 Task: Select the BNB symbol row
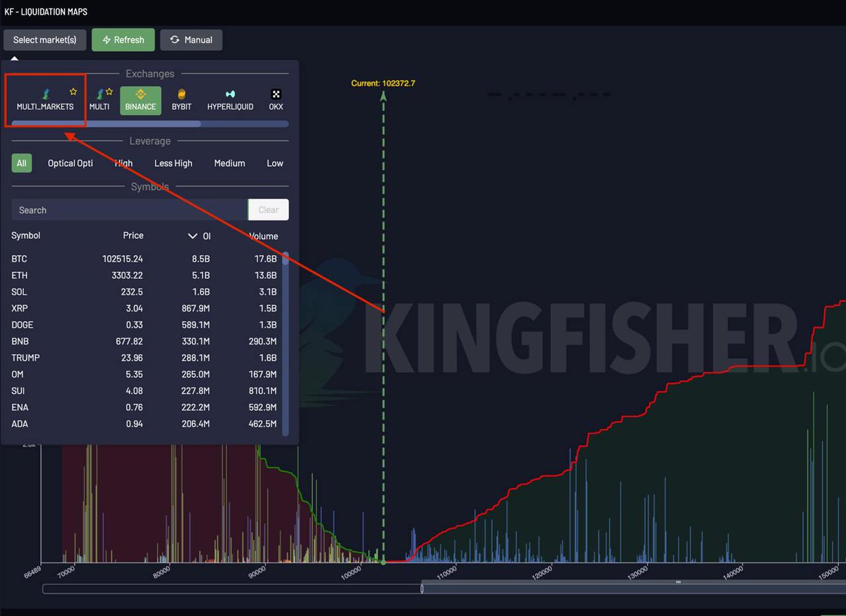tap(145, 341)
